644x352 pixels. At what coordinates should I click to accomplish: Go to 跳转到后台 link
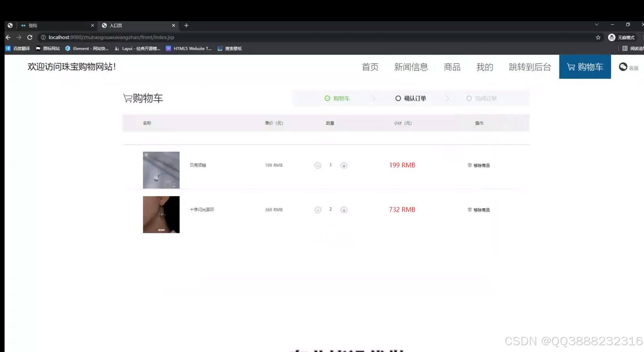[530, 67]
